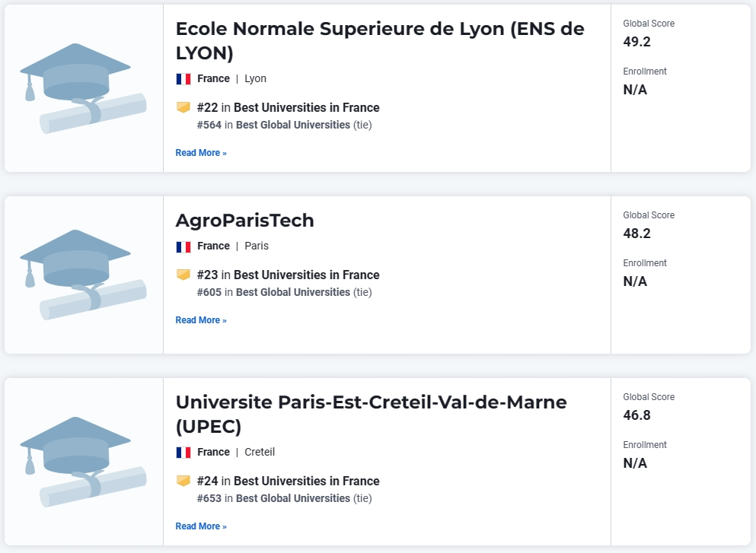Screen dimensions: 756x553
Task: Open #22 in Best Universities in France
Action: tap(289, 107)
